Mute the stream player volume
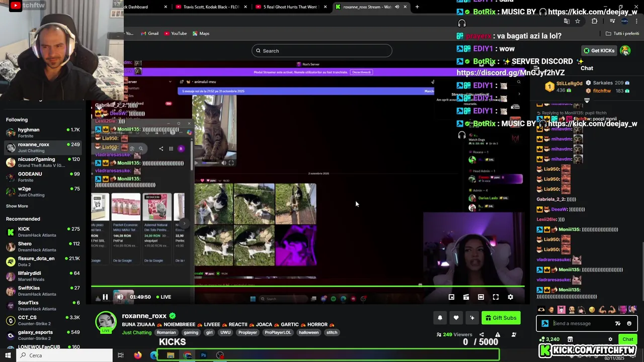Screen dimensions: 644x362 (120, 297)
